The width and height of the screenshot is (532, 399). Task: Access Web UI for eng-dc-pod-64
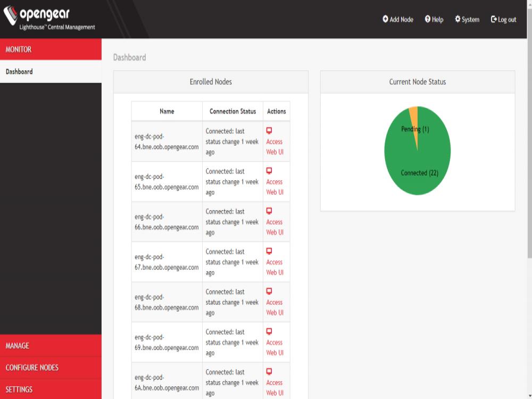click(275, 147)
